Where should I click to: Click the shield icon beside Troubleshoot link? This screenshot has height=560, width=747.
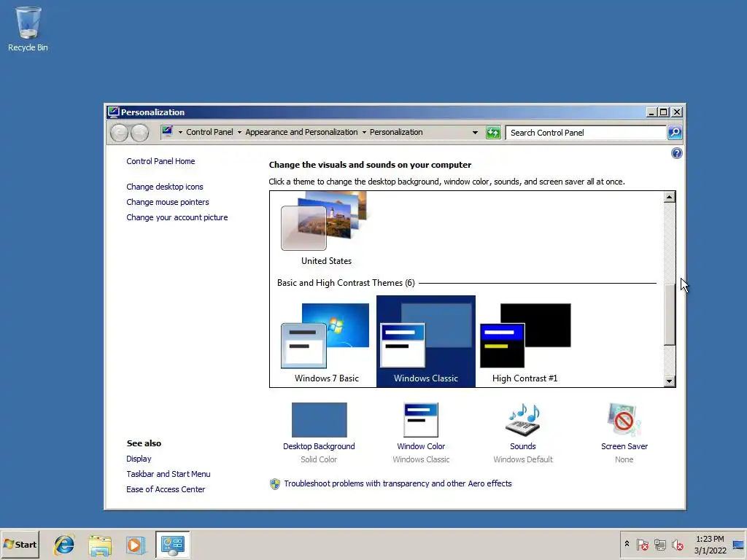coord(275,484)
